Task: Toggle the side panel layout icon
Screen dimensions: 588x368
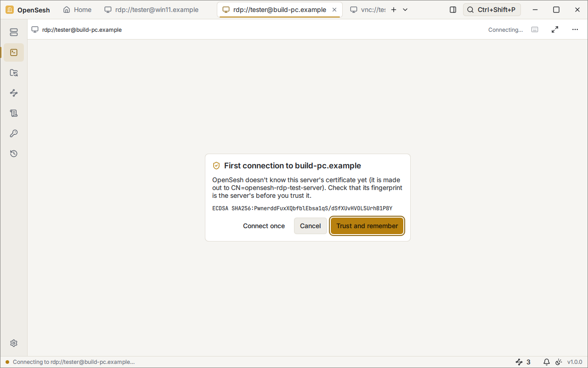Action: pos(453,10)
